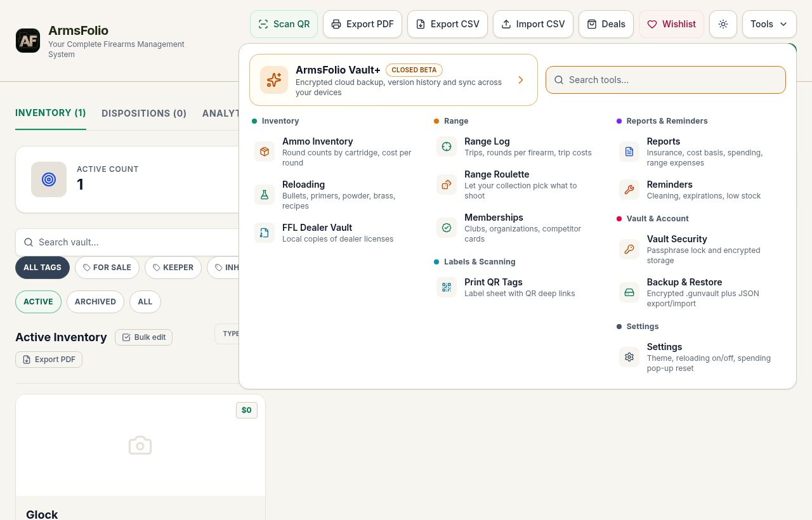This screenshot has width=812, height=520.
Task: Click the camera placeholder on Glock card
Action: [140, 445]
